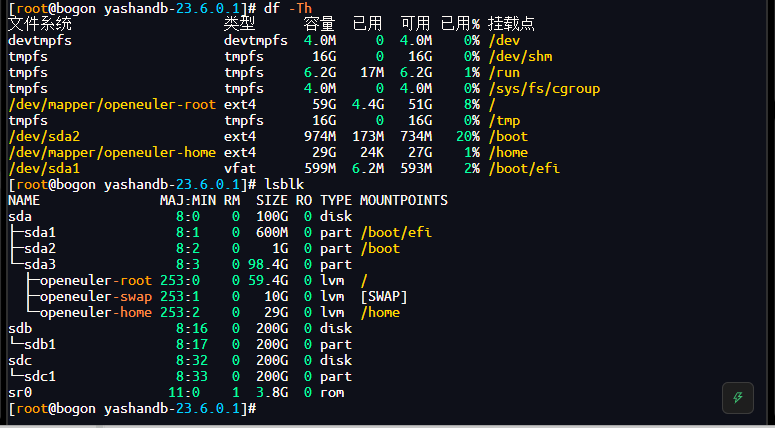Click the 'SIZE' column header

click(x=272, y=200)
